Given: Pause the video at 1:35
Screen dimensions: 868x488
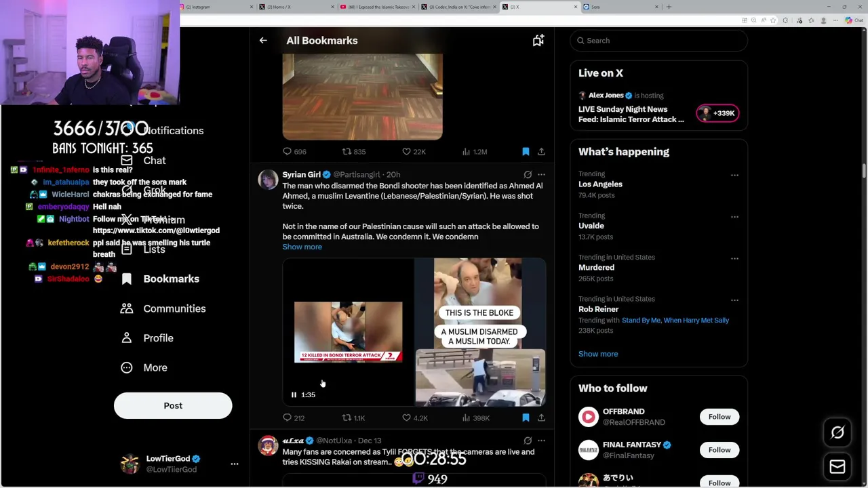Looking at the screenshot, I should click(294, 394).
